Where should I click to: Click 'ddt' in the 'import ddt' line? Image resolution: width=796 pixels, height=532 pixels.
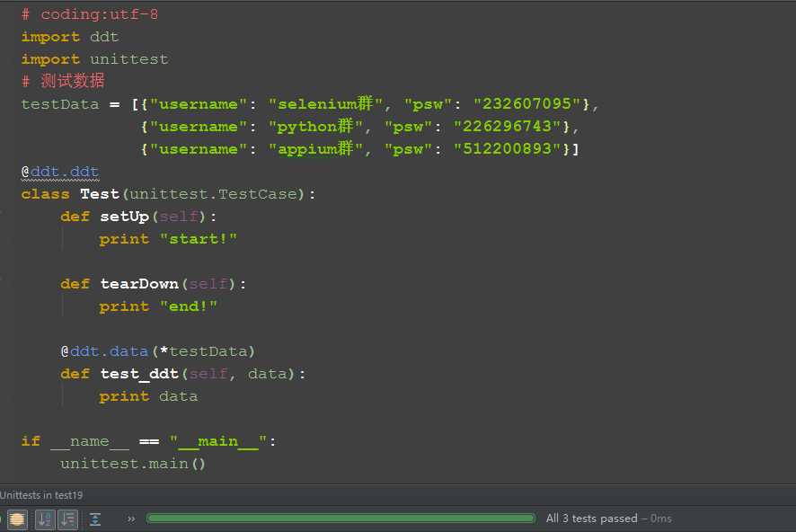click(x=104, y=37)
